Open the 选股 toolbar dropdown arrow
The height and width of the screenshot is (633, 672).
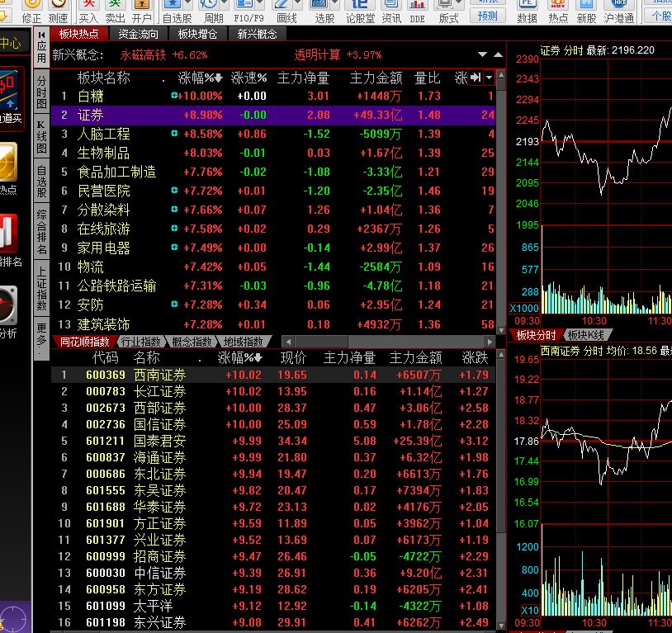click(x=334, y=4)
